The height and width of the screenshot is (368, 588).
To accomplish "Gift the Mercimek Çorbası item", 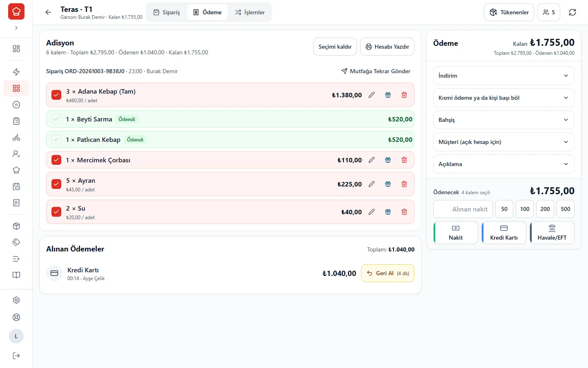I will click(x=388, y=160).
